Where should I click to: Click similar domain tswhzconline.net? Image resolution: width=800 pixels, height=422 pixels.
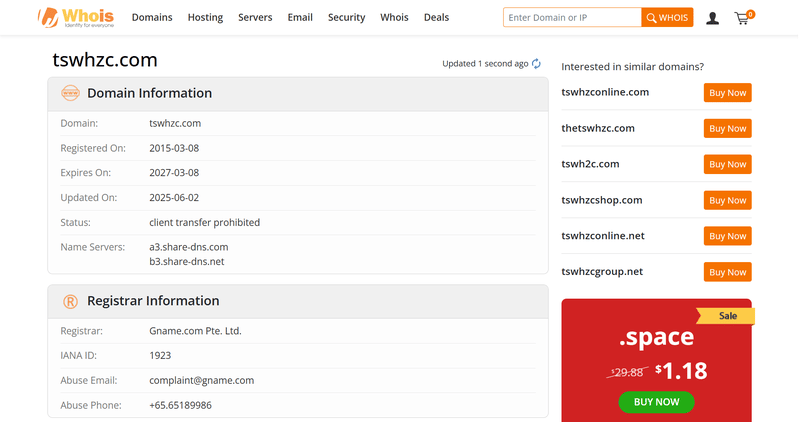click(603, 236)
